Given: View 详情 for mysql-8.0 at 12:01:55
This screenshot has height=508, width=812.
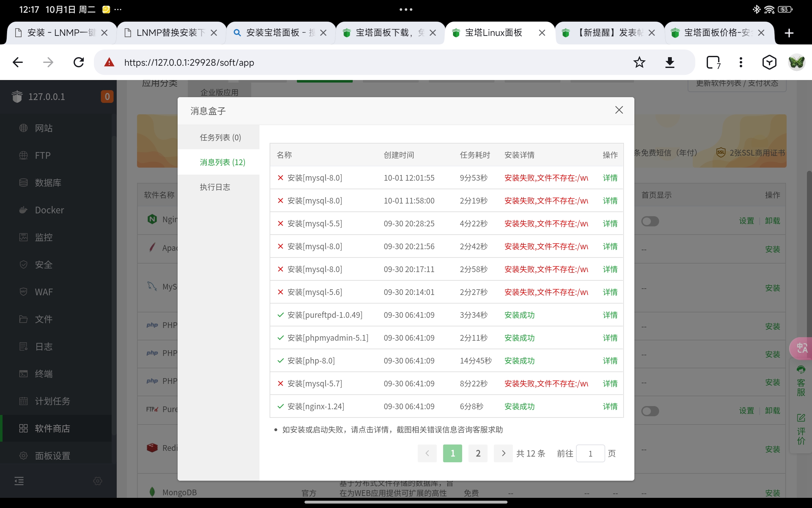Looking at the screenshot, I should 610,178.
